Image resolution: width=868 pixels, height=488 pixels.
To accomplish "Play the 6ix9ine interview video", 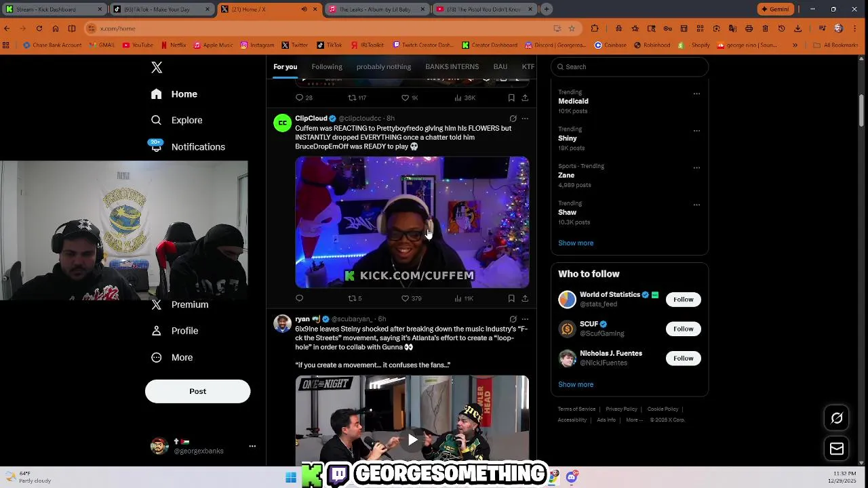I will tap(412, 440).
